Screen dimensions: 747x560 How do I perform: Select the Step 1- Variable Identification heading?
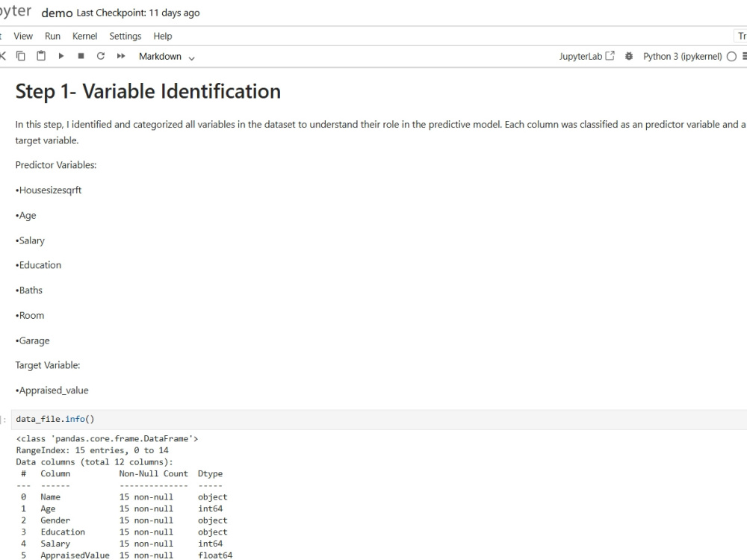coord(148,91)
